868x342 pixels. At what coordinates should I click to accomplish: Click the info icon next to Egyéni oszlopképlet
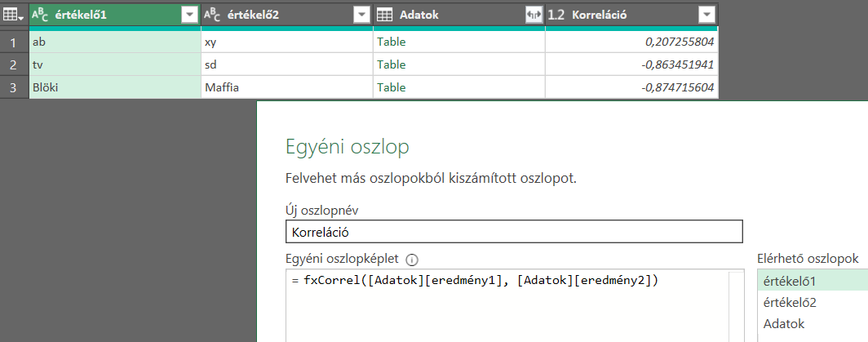pos(412,259)
